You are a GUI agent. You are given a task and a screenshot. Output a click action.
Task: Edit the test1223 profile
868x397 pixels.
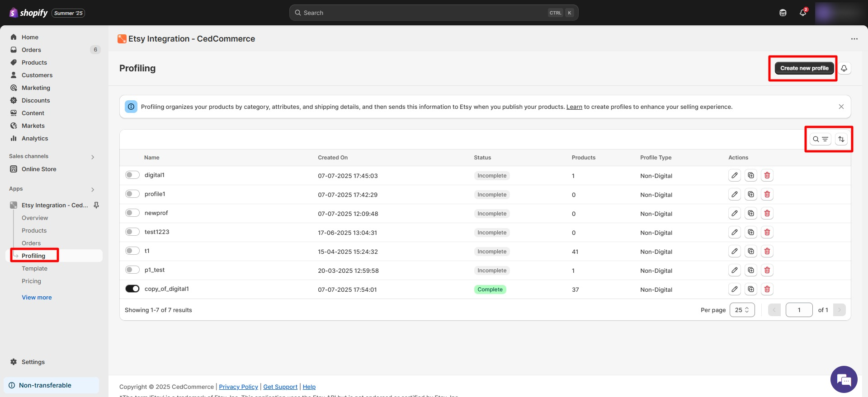click(735, 232)
